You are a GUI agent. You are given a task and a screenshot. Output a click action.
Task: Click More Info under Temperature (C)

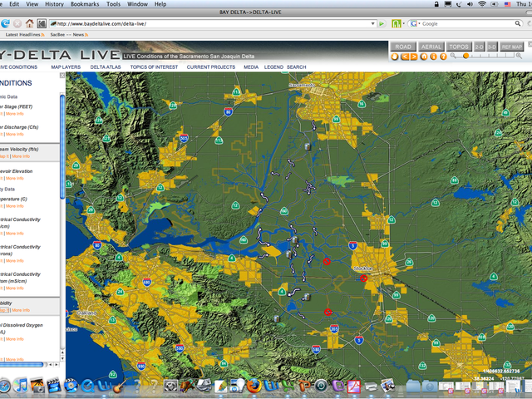15,206
